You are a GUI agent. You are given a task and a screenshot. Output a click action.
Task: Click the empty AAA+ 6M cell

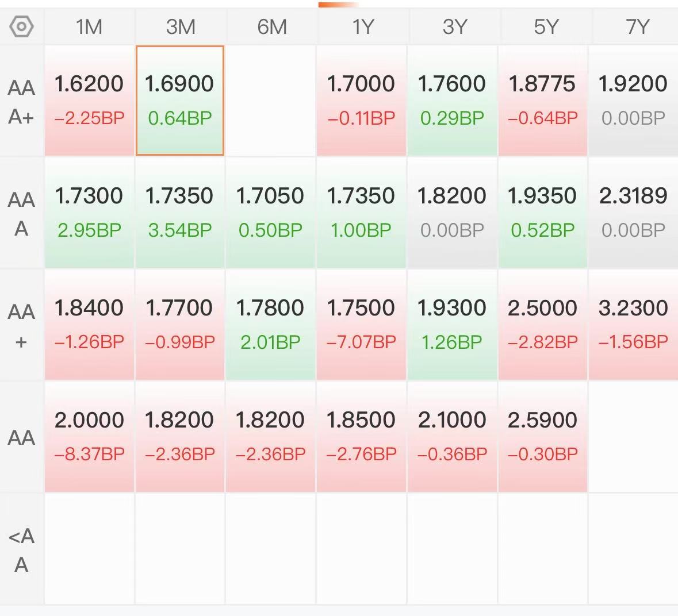tap(270, 100)
